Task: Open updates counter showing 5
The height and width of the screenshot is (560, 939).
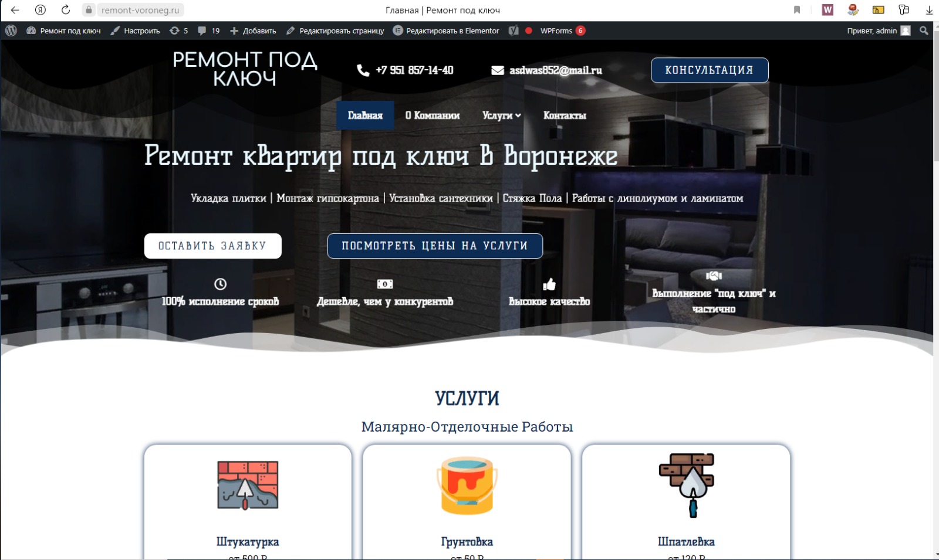Action: [179, 30]
